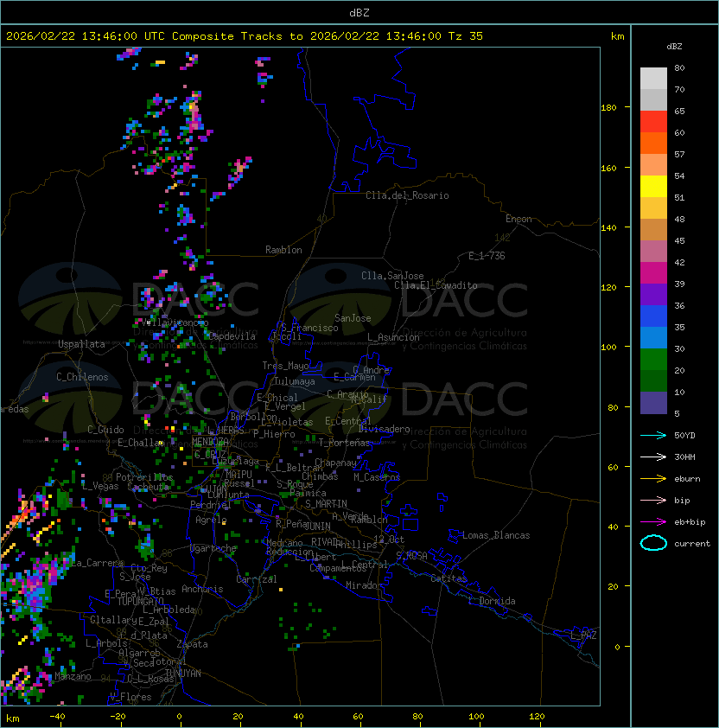The width and height of the screenshot is (719, 728).
Task: Click the '180' tick on the vertical axis
Action: 608,108
